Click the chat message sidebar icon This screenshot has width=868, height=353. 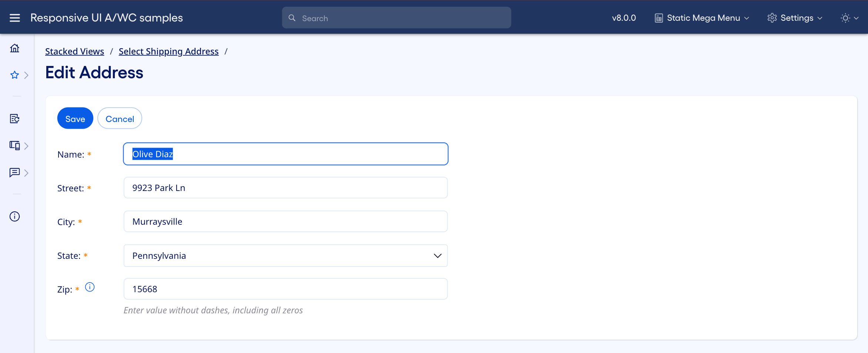(15, 172)
